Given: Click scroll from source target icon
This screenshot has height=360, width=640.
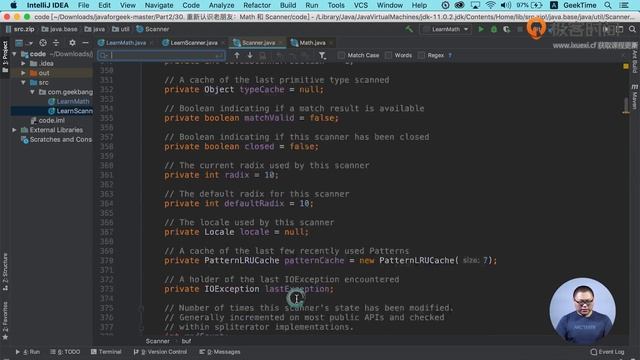Looking at the screenshot, I should click(x=43, y=43).
